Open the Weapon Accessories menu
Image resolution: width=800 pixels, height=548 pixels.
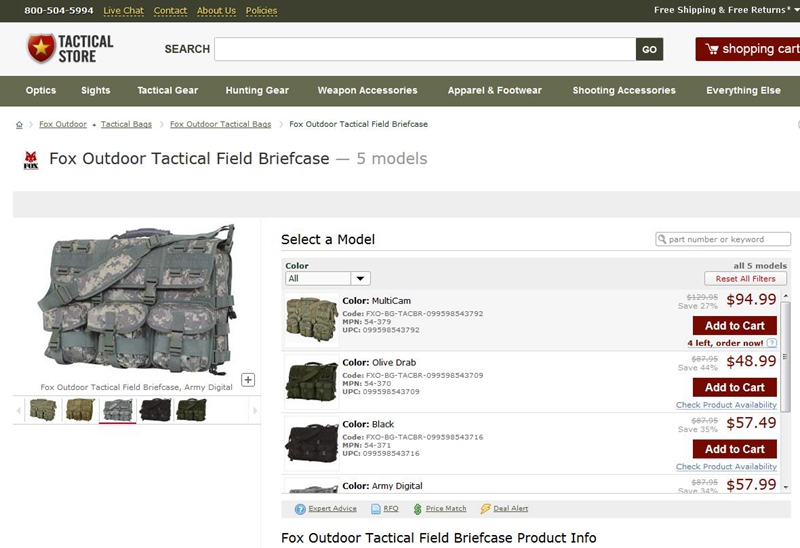coord(367,90)
